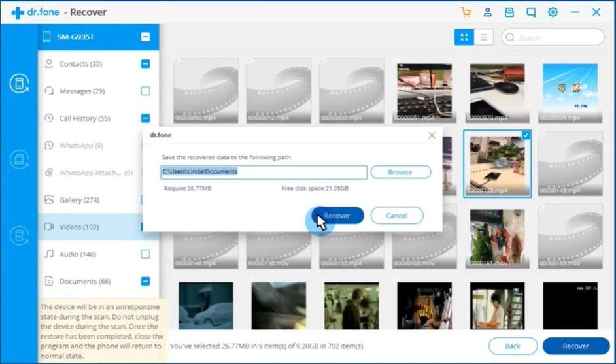Click the Videos camera icon
The height and width of the screenshot is (364, 616).
point(49,227)
